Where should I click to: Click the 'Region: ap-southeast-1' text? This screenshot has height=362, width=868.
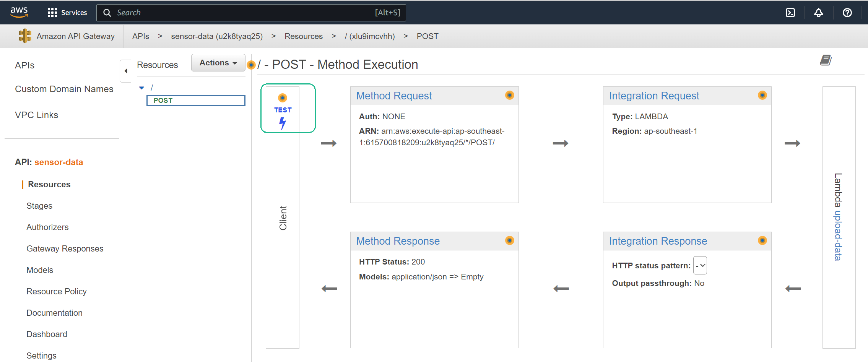coord(655,131)
